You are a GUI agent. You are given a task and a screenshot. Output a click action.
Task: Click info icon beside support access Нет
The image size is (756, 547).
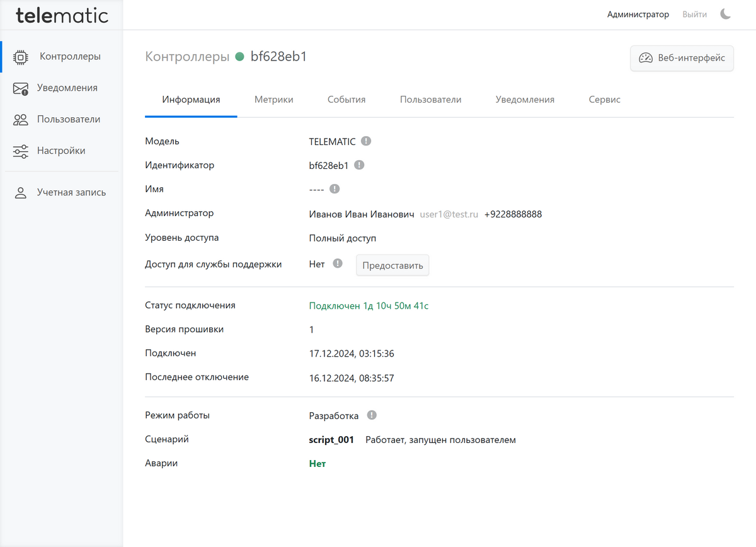[x=338, y=263]
